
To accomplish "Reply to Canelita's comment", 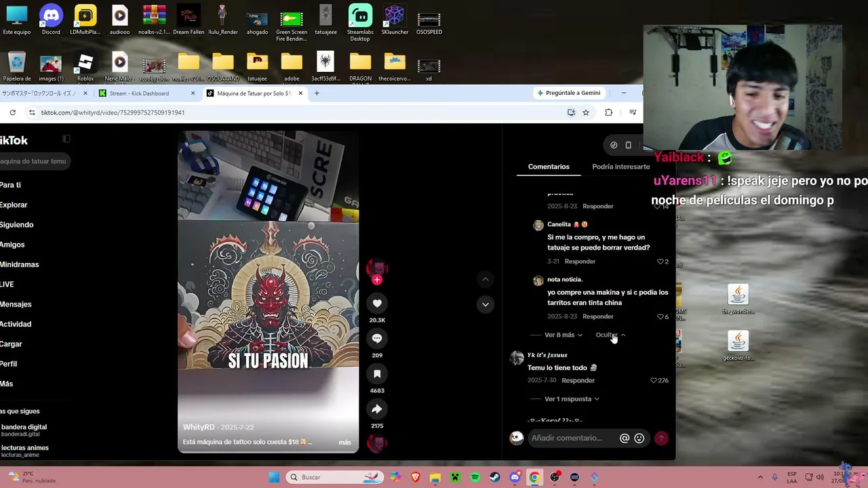I will [x=580, y=262].
